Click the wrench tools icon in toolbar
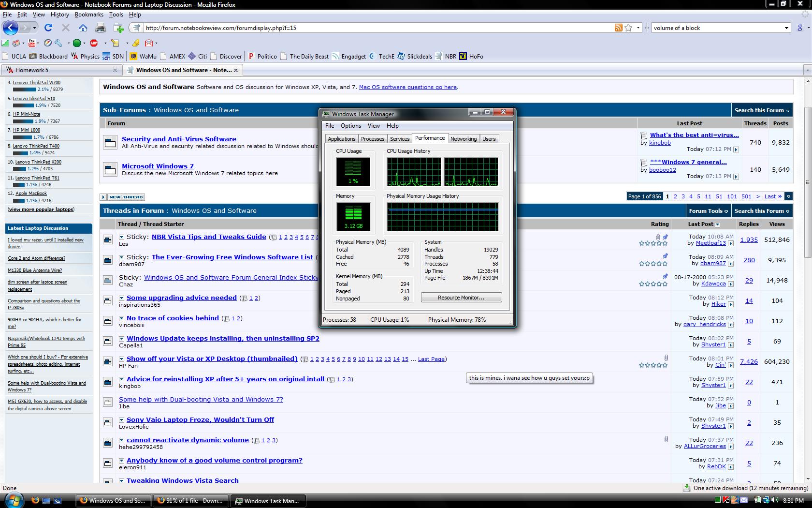Image resolution: width=812 pixels, height=508 pixels. 58,43
